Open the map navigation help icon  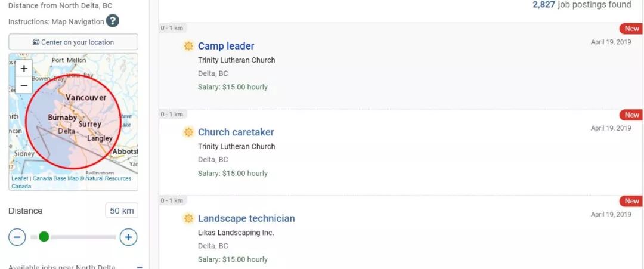113,21
